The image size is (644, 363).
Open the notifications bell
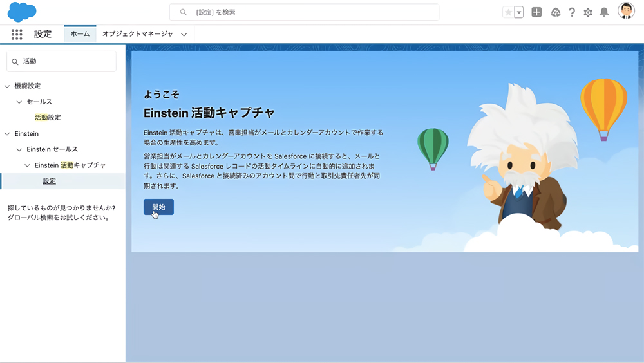pyautogui.click(x=604, y=12)
